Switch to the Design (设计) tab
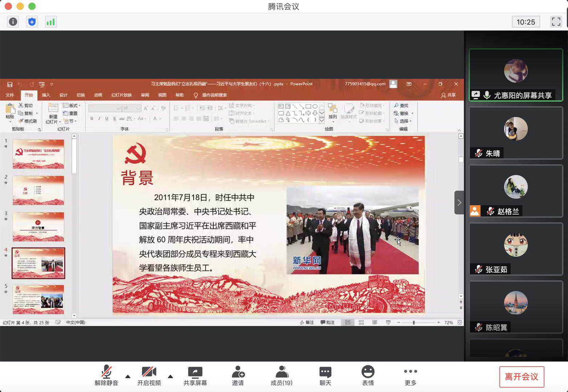Screen dimensions: 568x392 click(x=64, y=95)
